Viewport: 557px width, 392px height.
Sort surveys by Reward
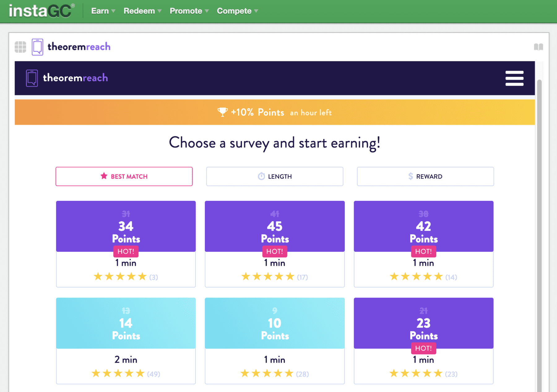click(425, 176)
